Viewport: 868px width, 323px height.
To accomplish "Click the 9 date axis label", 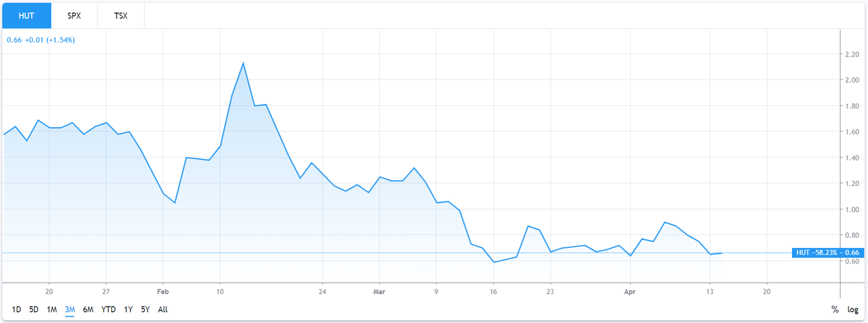I will pos(436,291).
